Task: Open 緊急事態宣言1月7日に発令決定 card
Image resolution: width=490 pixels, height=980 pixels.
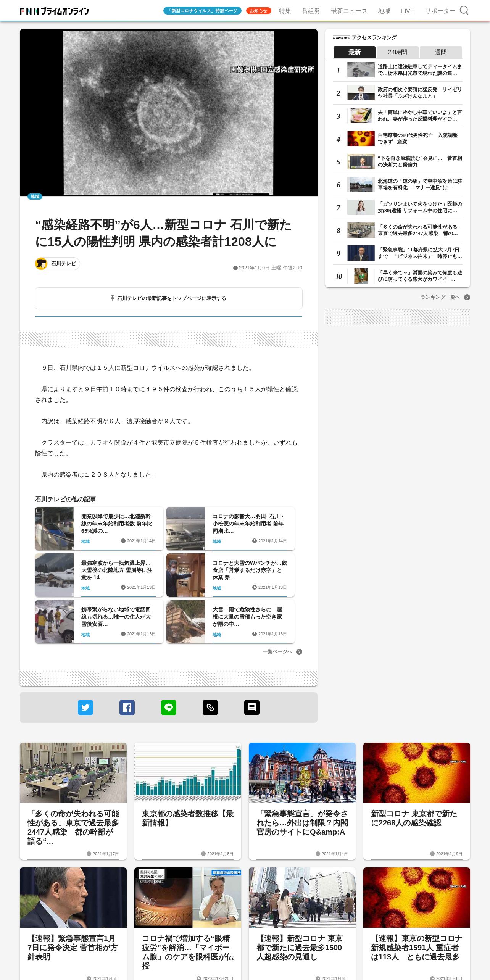Action: pyautogui.click(x=73, y=924)
